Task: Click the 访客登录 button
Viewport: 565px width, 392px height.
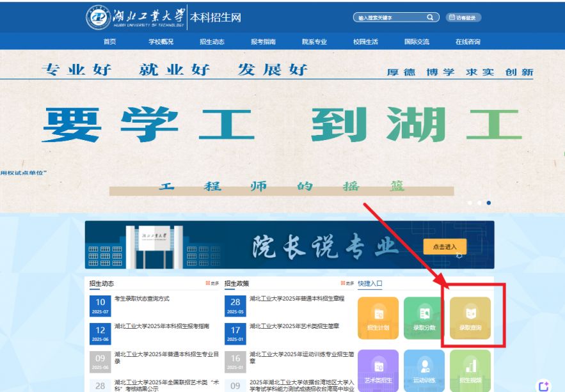Action: coord(463,17)
